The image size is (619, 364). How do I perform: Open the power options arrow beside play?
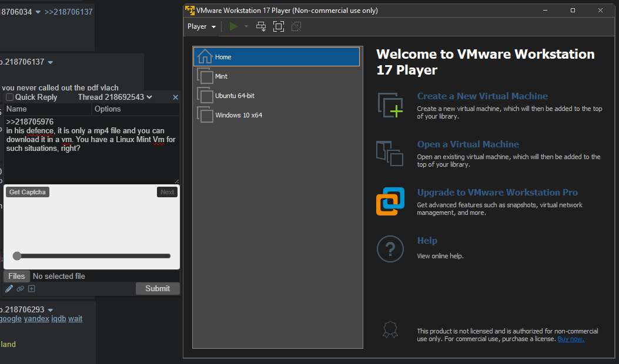click(x=246, y=26)
